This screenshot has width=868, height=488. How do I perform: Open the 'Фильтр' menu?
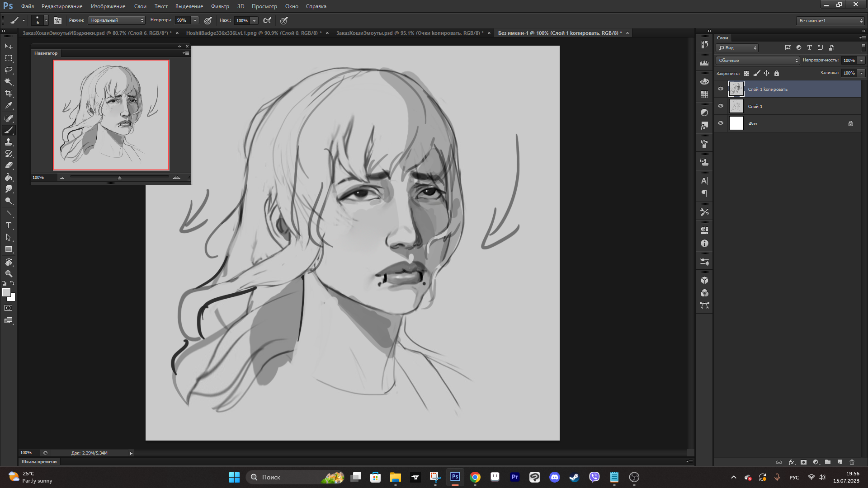coord(220,6)
